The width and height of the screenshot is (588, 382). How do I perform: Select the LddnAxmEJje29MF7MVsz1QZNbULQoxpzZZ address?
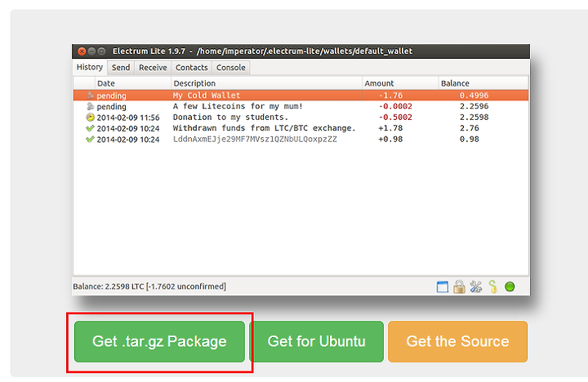[255, 139]
